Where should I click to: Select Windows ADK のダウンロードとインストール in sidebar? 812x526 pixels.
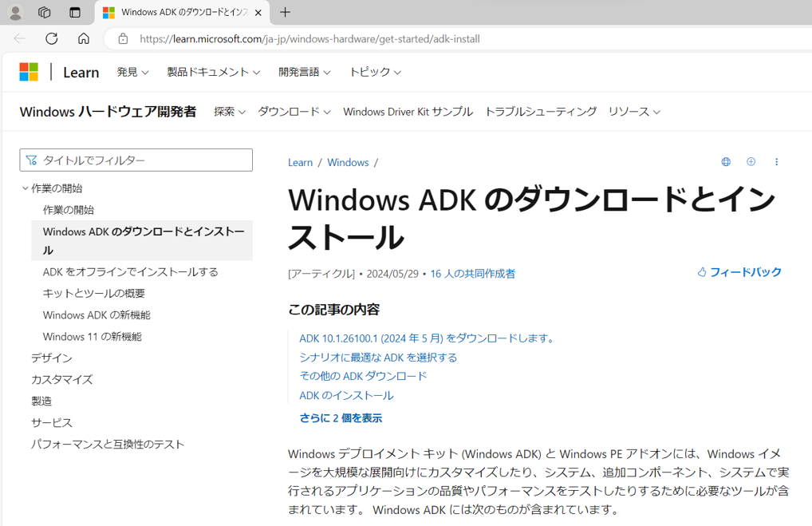(x=144, y=240)
